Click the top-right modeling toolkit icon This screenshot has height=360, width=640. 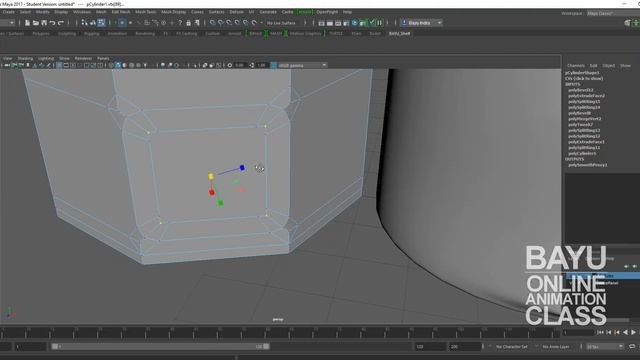pos(628,23)
